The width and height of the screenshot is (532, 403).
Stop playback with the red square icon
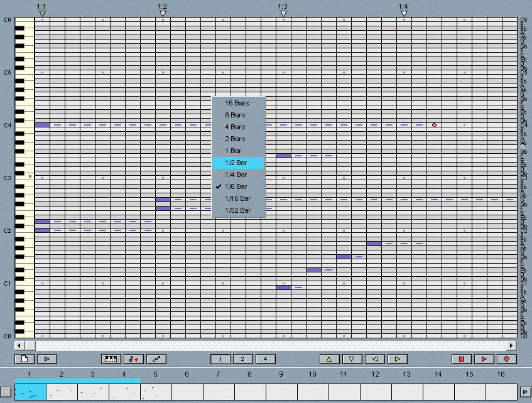click(463, 358)
